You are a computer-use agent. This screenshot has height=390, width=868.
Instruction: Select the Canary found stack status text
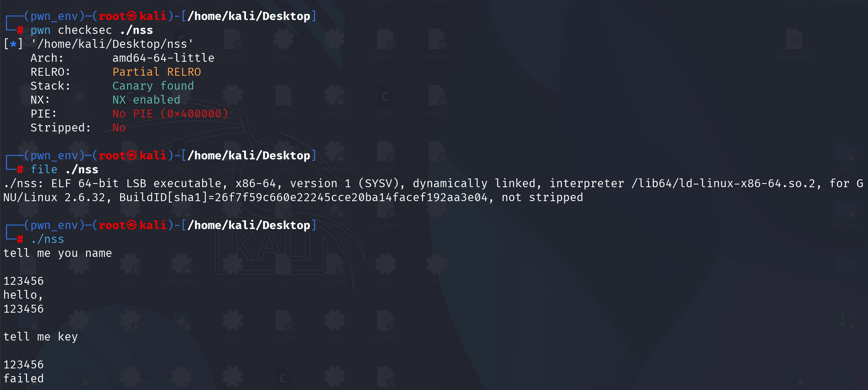coord(153,86)
